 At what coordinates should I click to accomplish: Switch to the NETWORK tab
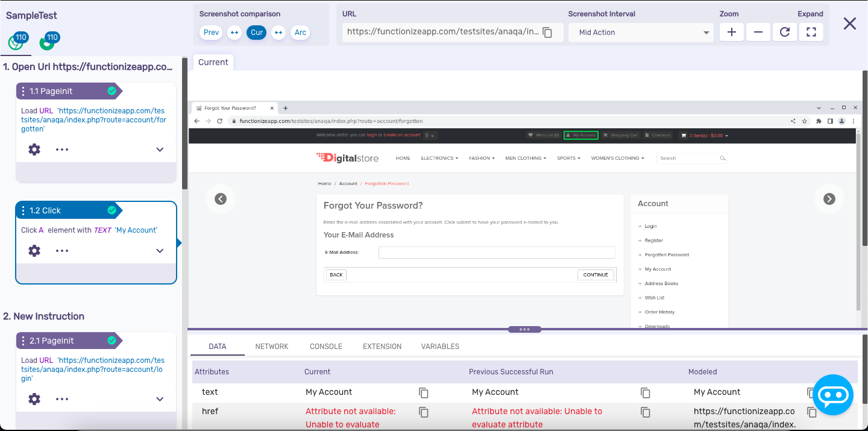(x=272, y=347)
